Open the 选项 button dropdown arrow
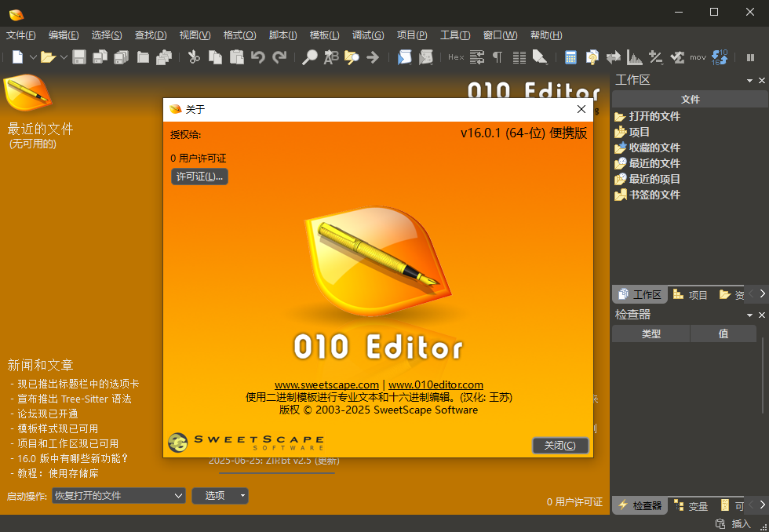The width and height of the screenshot is (769, 532). 242,496
